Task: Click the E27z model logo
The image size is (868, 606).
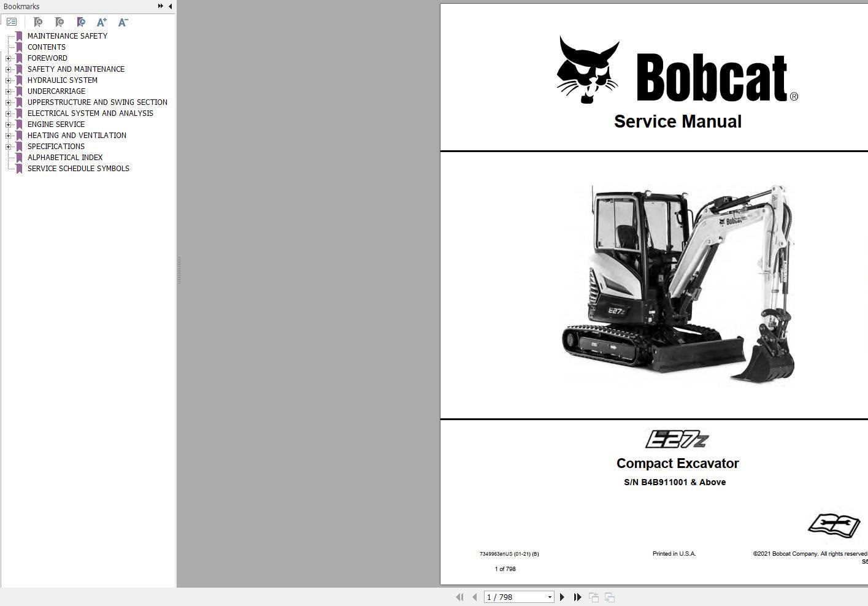Action: click(x=677, y=439)
